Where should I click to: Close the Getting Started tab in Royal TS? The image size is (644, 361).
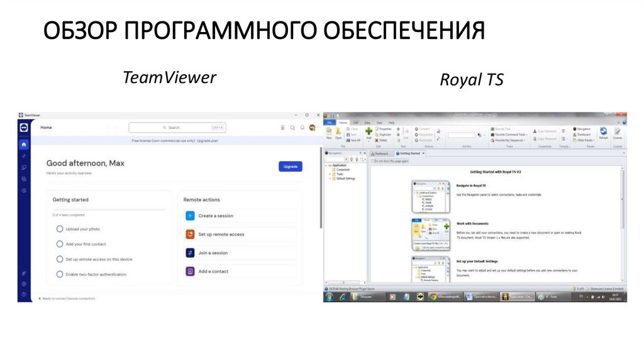[x=423, y=153]
